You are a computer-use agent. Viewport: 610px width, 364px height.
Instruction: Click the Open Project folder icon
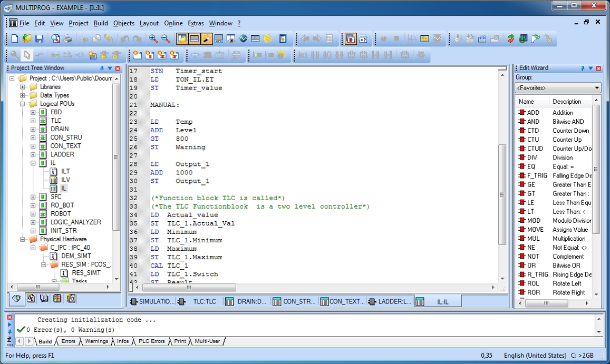point(27,39)
